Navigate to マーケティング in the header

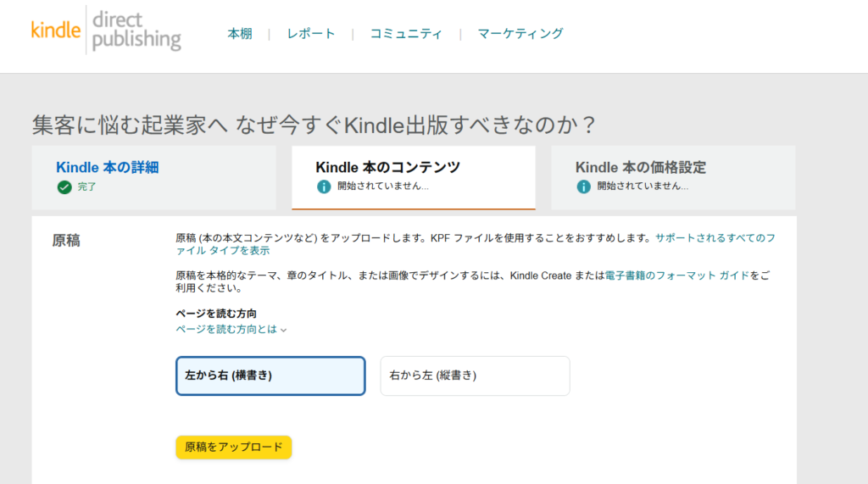[x=520, y=34]
